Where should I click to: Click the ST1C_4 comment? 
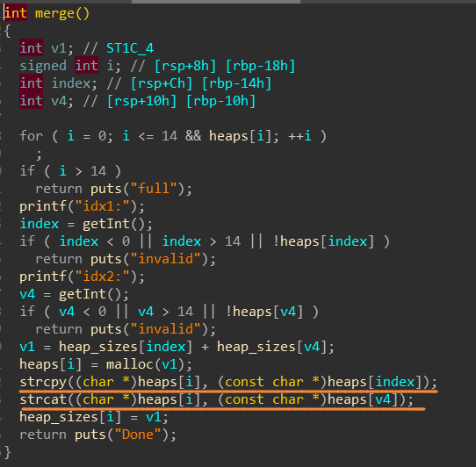130,48
